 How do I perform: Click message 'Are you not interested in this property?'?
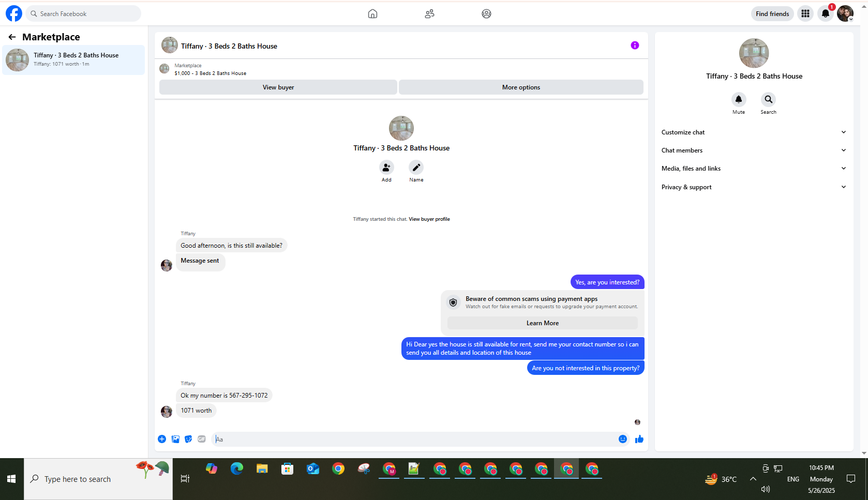[x=586, y=368]
